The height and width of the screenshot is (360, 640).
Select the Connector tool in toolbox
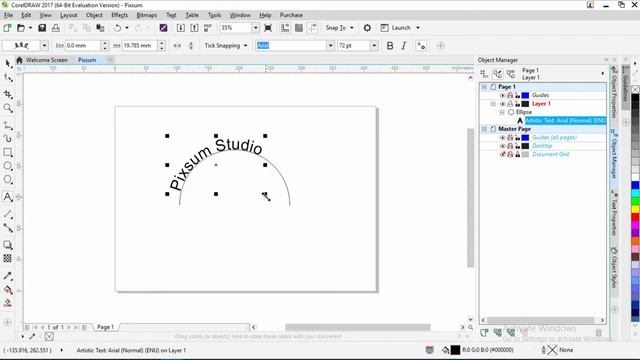click(8, 228)
